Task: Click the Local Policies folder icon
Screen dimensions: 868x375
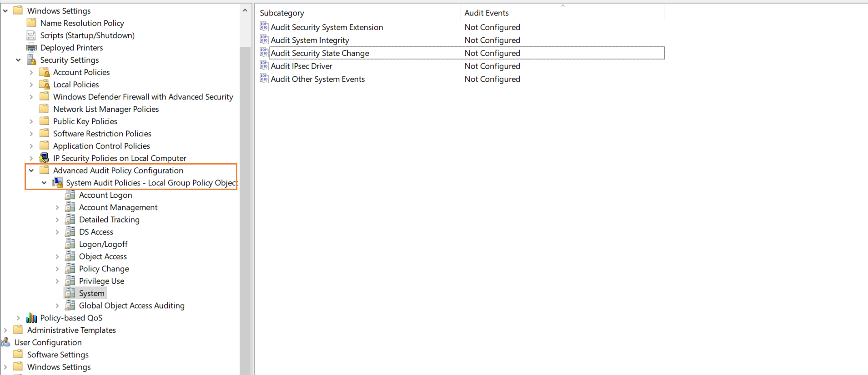Action: pyautogui.click(x=44, y=84)
